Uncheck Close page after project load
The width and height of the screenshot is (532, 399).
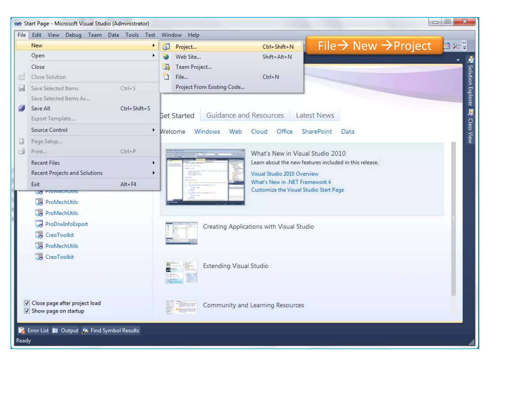[x=27, y=303]
